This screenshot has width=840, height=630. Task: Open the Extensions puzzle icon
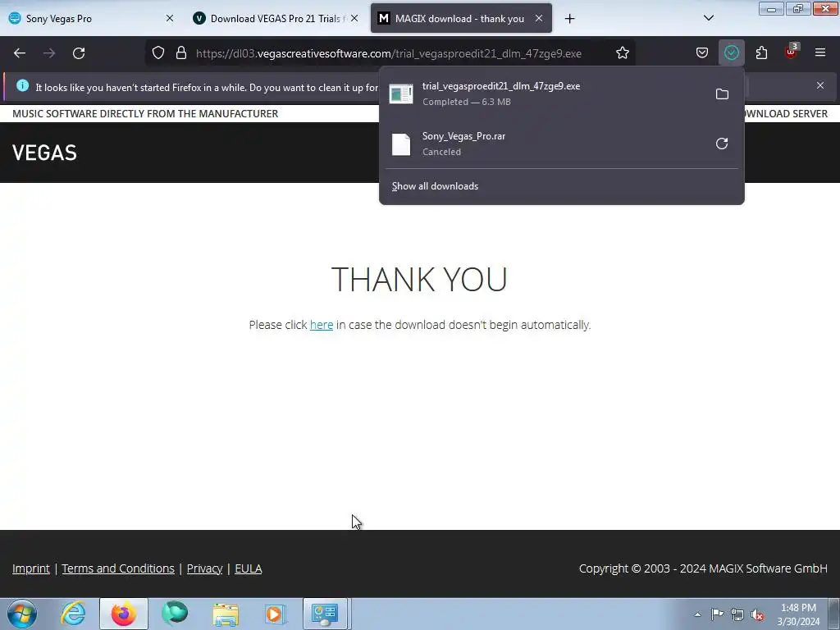click(761, 53)
